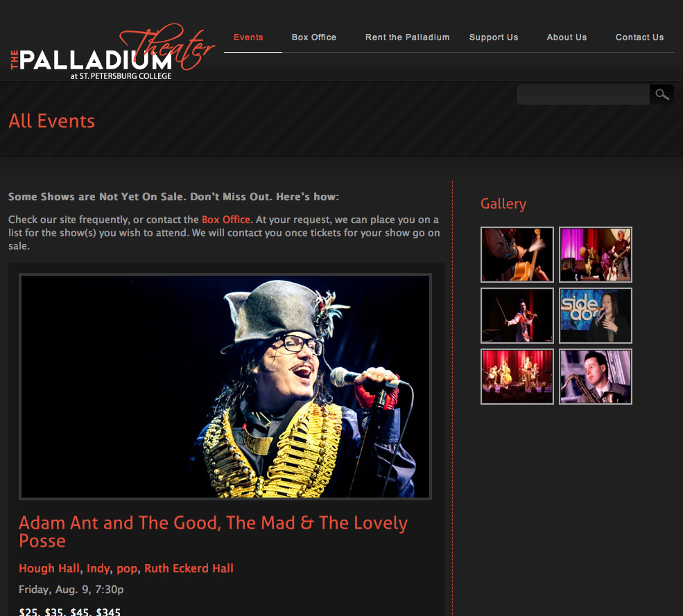This screenshot has height=616, width=683.
Task: Open the Box Office menu item
Action: coord(313,37)
